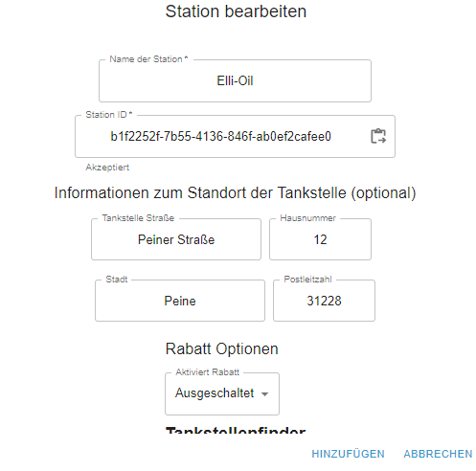The image size is (476, 471).
Task: Click the Akzeptiert helper text
Action: click(107, 168)
